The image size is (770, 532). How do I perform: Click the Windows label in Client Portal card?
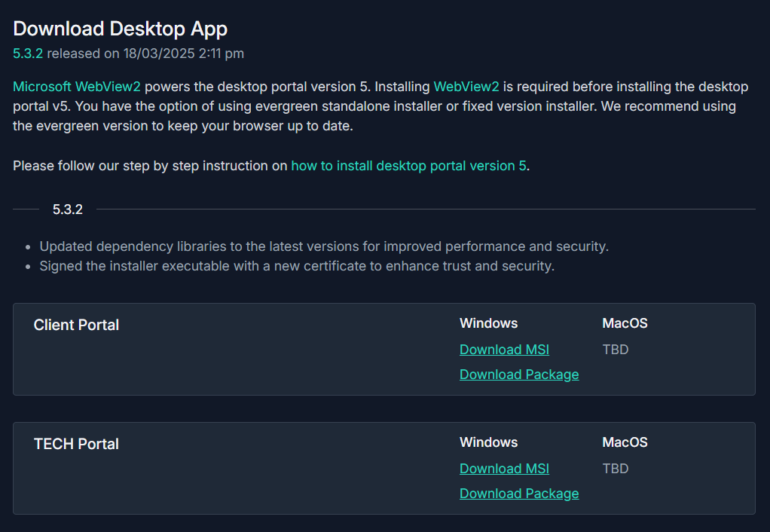(x=488, y=323)
